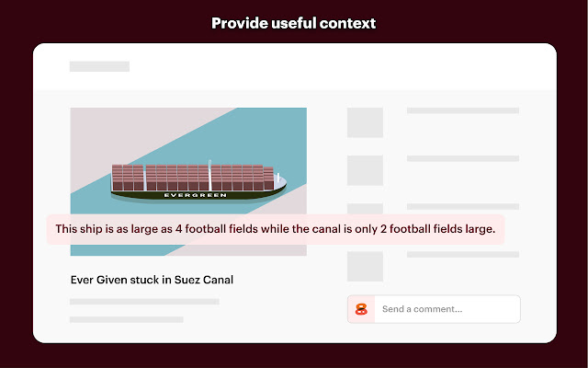Viewport: 588px width, 368px height.
Task: Click the orange avatar icon beside the comment field
Action: [361, 309]
